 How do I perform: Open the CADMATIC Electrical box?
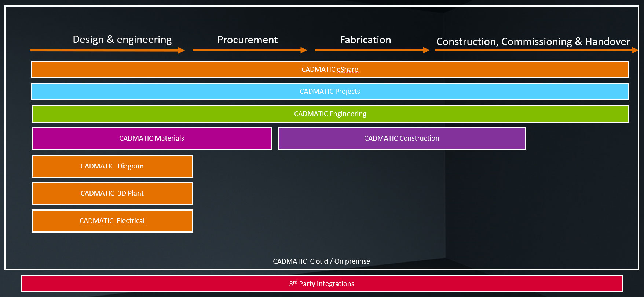112,221
